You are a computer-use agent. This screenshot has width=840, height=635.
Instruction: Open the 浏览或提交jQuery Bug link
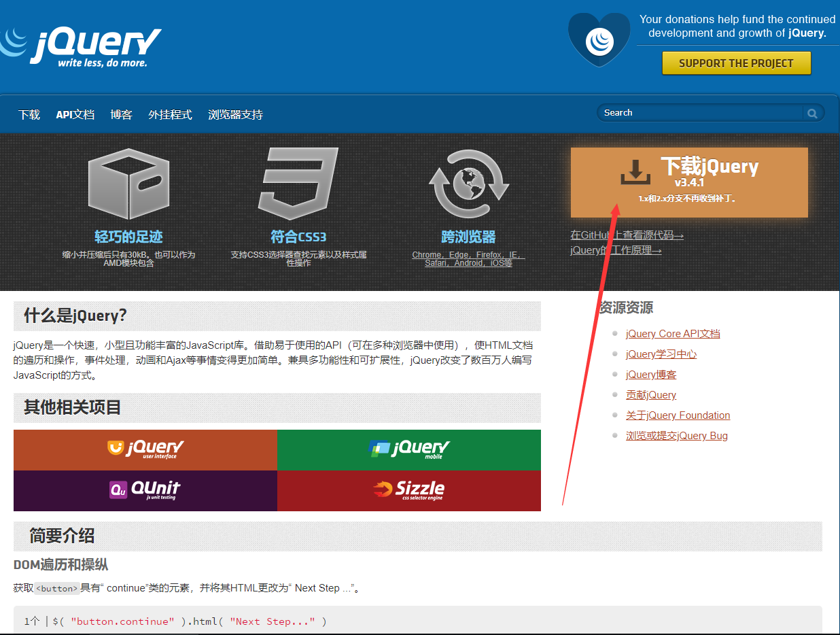[677, 436]
